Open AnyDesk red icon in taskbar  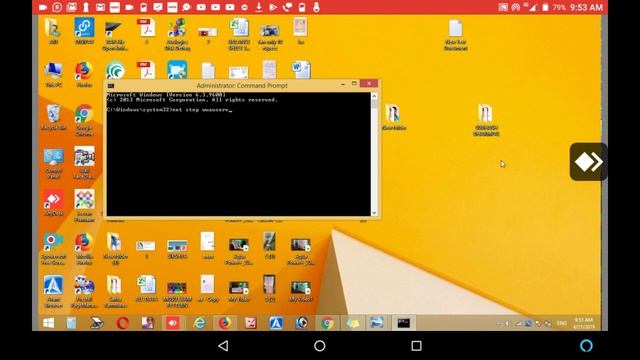coord(173,323)
